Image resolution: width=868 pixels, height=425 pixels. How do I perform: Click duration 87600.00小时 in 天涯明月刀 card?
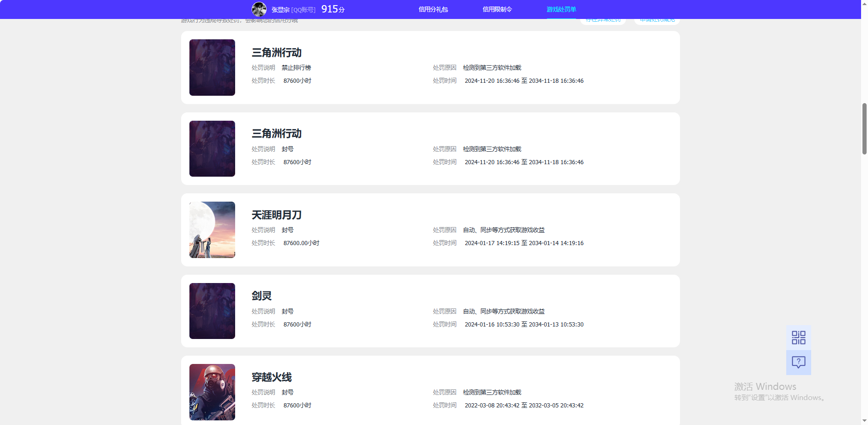[301, 243]
